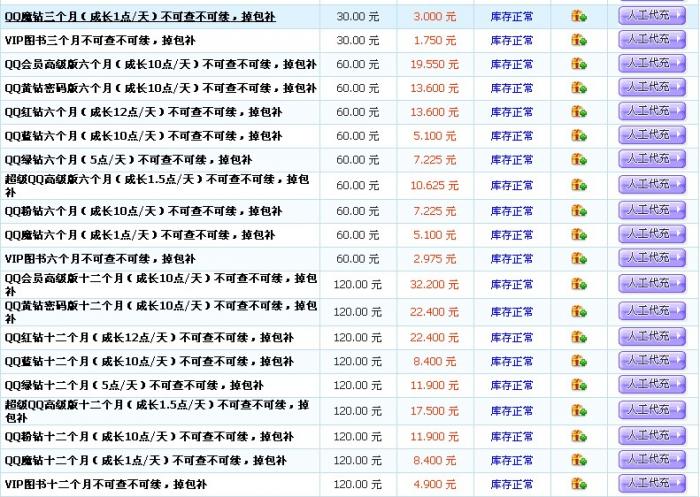Click 人工代充 for QQ红钻六个月
The image size is (700, 497).
coord(652,112)
